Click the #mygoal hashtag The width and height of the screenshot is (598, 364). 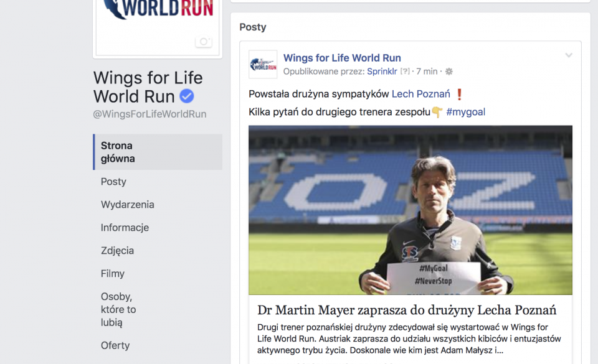point(466,112)
